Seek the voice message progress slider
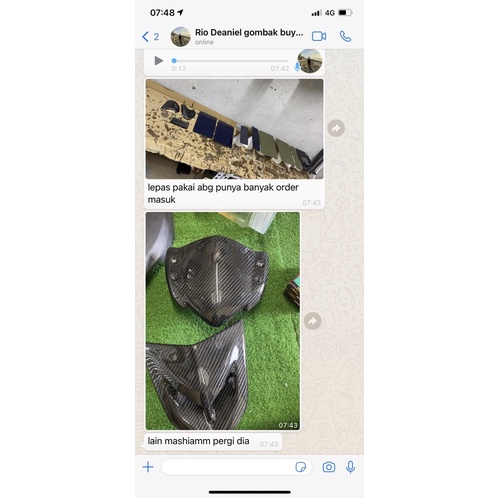This screenshot has width=498, height=498. coord(229,61)
